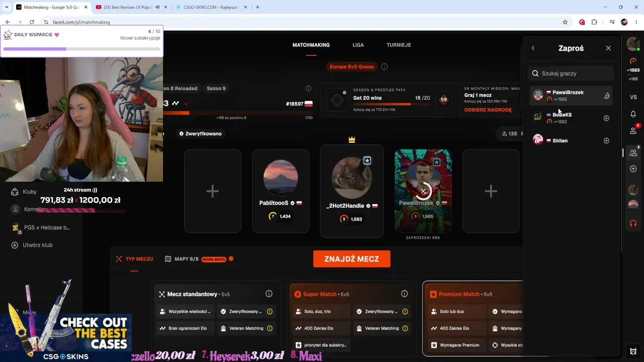The image size is (644, 362).
Task: Go back using the browser back arrow
Action: [x=8, y=22]
